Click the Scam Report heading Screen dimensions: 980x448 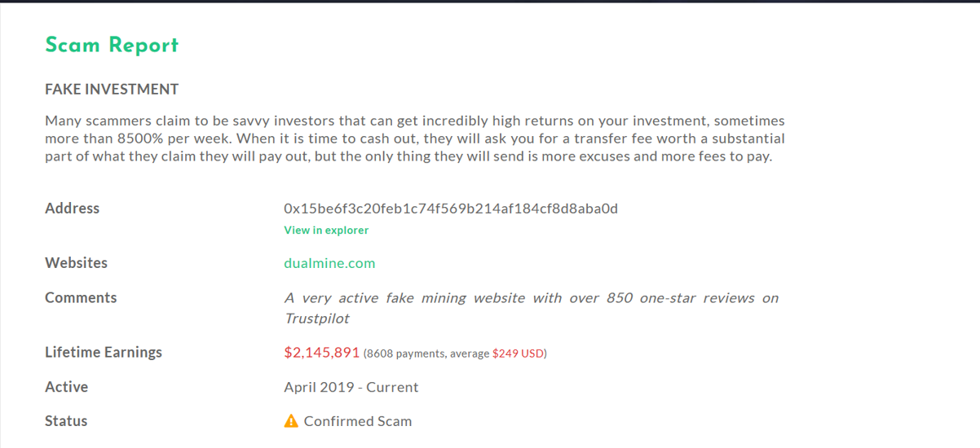click(x=112, y=45)
